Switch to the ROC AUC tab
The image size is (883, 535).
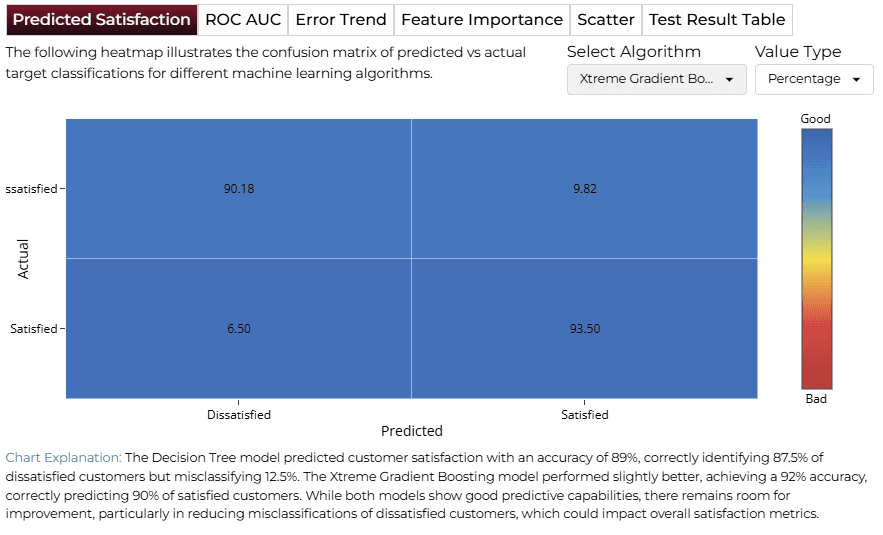pyautogui.click(x=243, y=20)
